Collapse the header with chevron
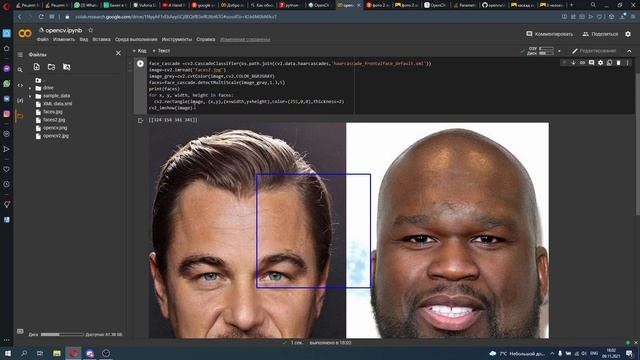This screenshot has width=640, height=360. click(629, 51)
